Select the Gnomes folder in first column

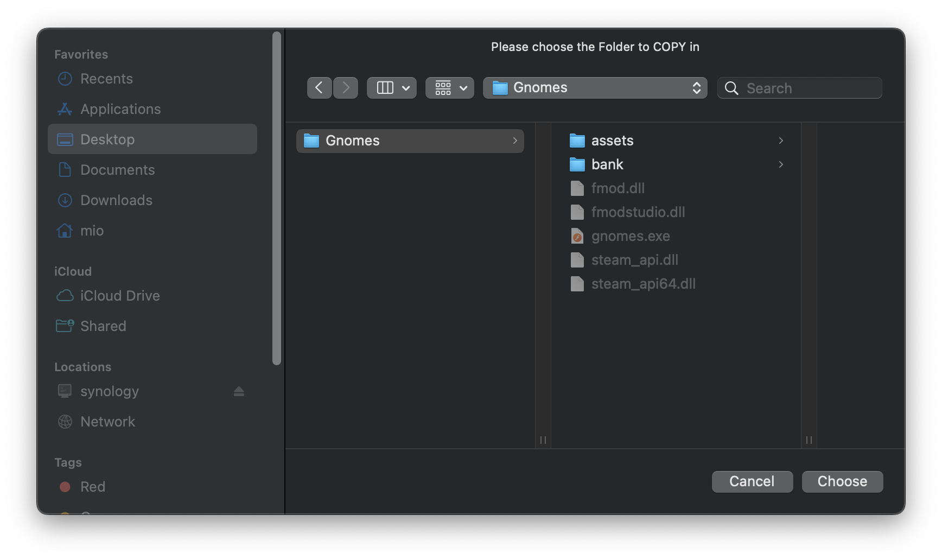tap(410, 141)
